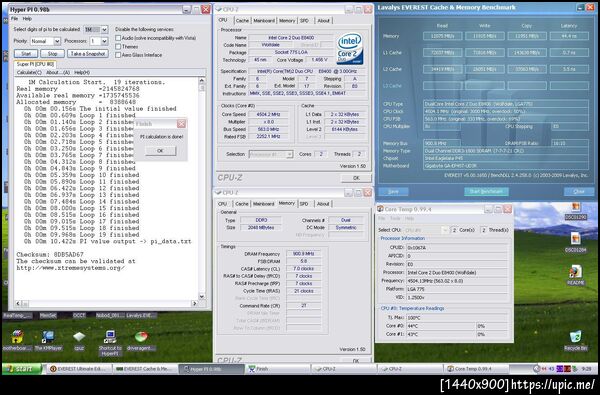
Task: Select the MemSet desktop item label
Action: pos(48,315)
